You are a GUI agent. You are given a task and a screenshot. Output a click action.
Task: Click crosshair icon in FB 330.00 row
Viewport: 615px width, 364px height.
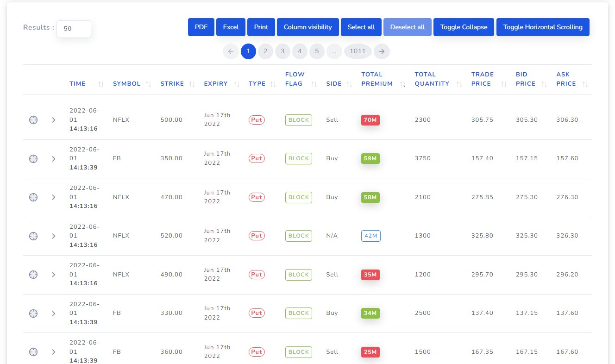pos(33,313)
